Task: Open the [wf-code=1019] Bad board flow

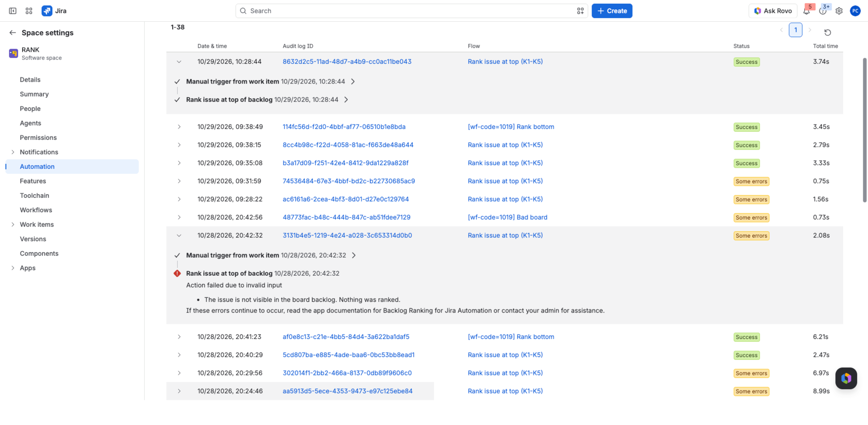Action: 508,218
